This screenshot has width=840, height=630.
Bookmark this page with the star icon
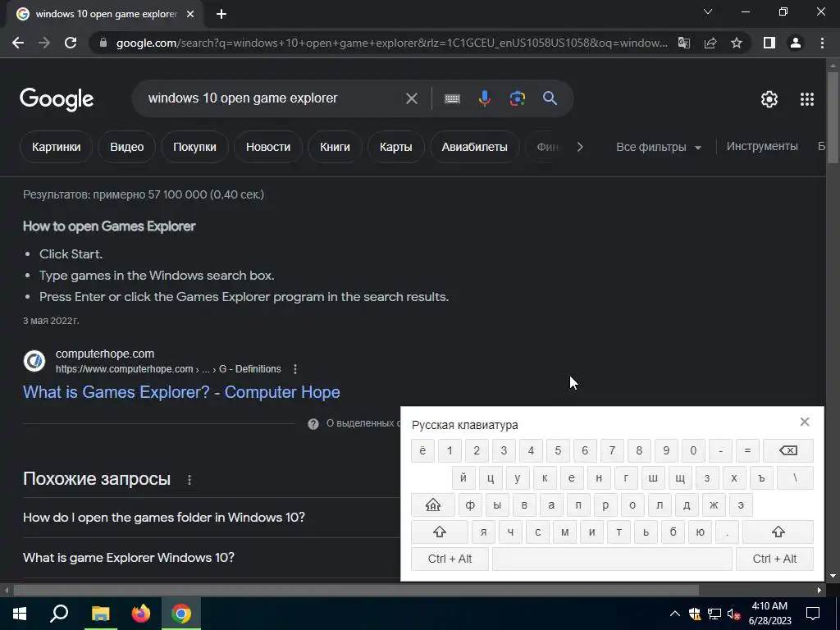coord(737,43)
